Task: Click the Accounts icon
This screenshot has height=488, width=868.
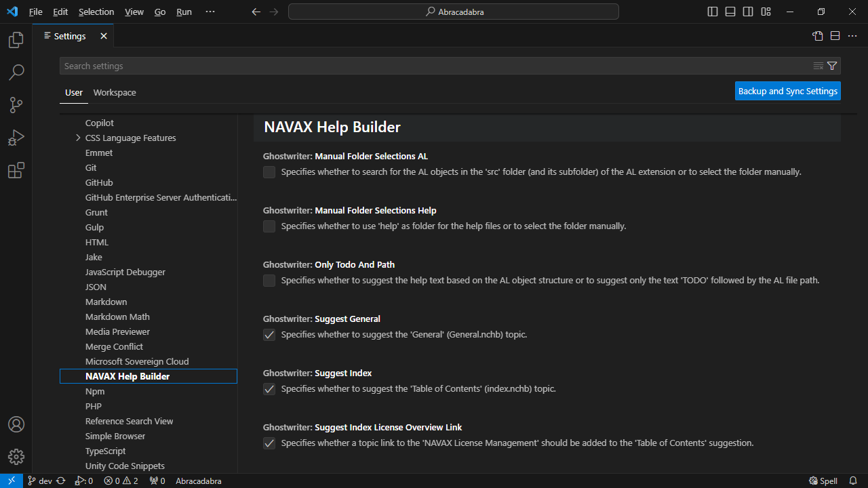Action: coord(16,424)
